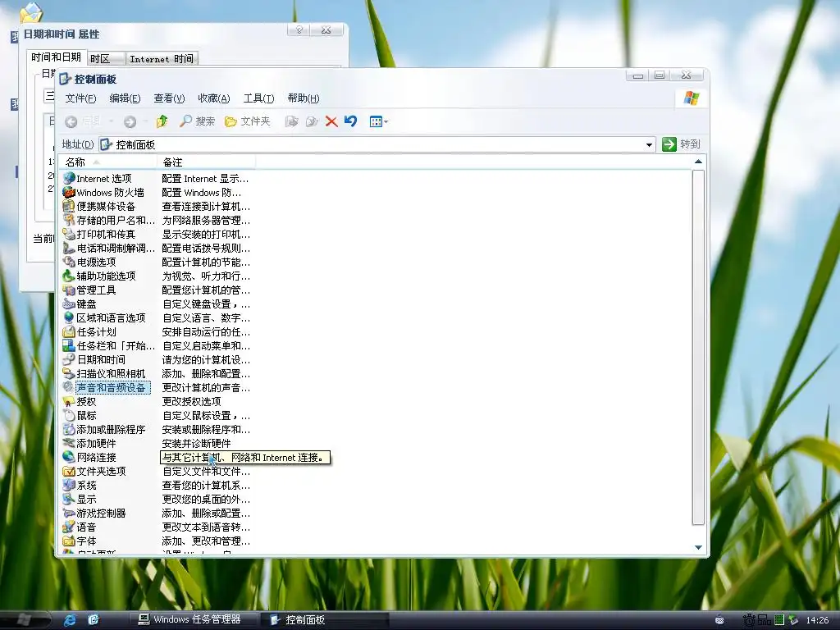Click the 14:26 clock in tray
Viewport: 840px width, 630px height.
[x=817, y=620]
